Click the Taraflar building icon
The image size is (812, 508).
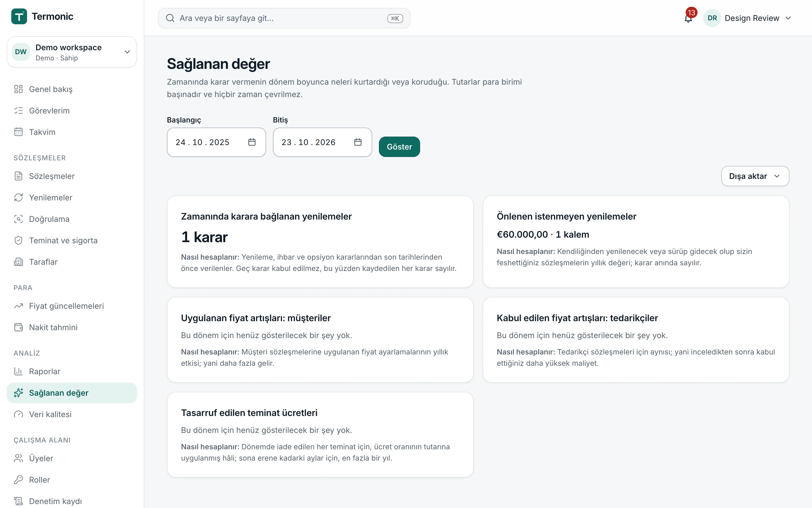pos(18,262)
